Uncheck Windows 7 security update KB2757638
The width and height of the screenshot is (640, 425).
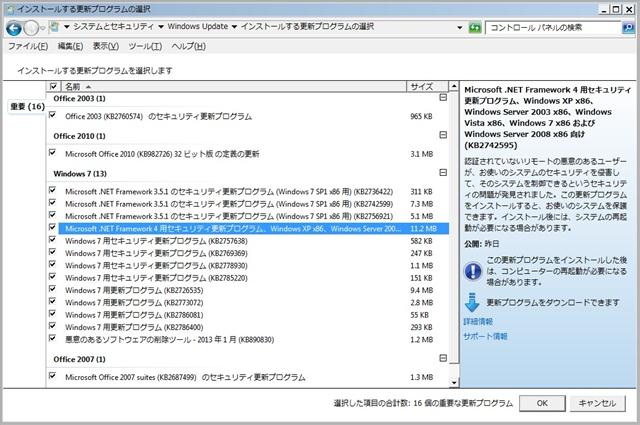[52, 240]
